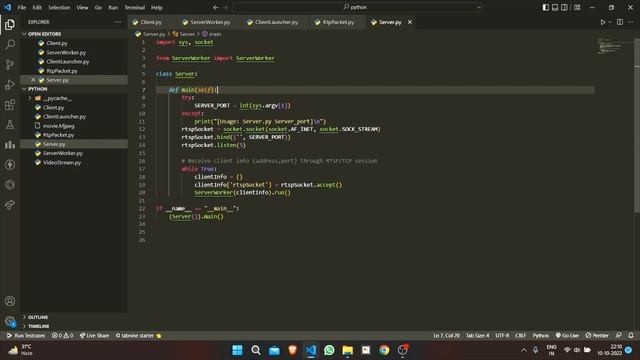
Task: Open the Accounts menu
Action: (x=10, y=301)
